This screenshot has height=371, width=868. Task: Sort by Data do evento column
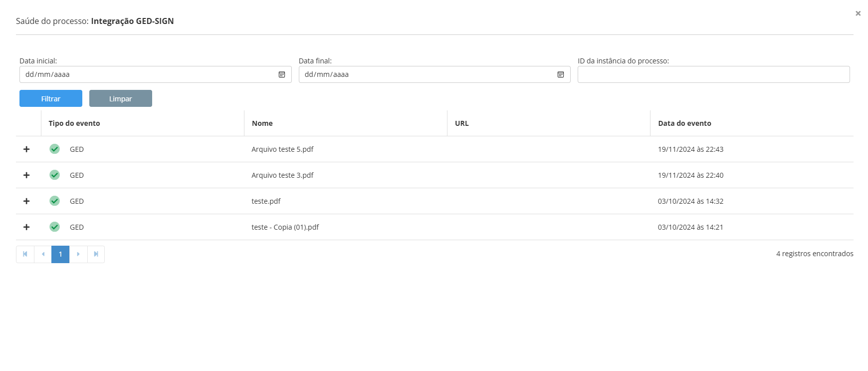click(684, 123)
